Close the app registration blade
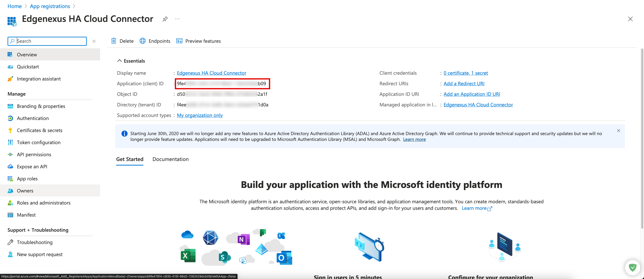The height and width of the screenshot is (279, 644). coord(630,19)
